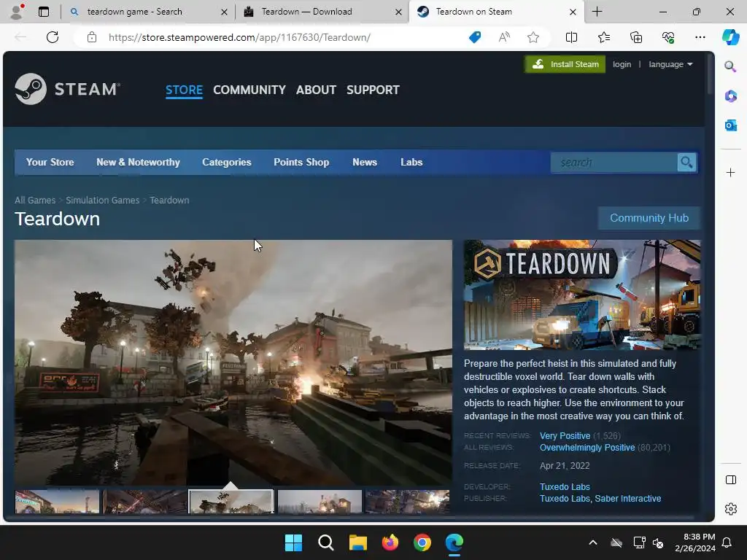Viewport: 747px width, 560px height.
Task: Select the first screenshot thumbnail
Action: [57, 502]
